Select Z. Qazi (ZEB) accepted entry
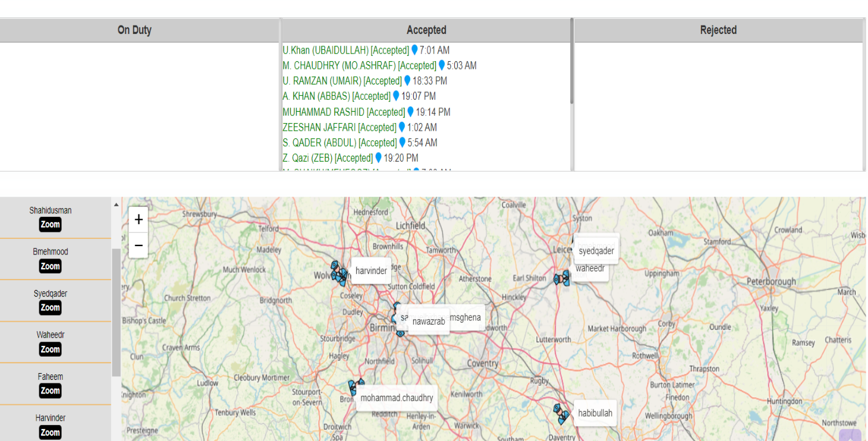Image resolution: width=868 pixels, height=441 pixels. (328, 158)
